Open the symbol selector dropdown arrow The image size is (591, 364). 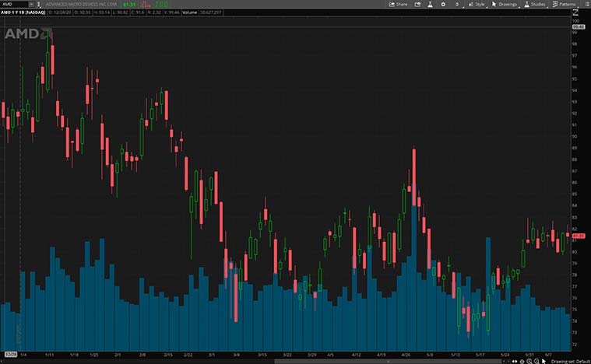pos(30,4)
